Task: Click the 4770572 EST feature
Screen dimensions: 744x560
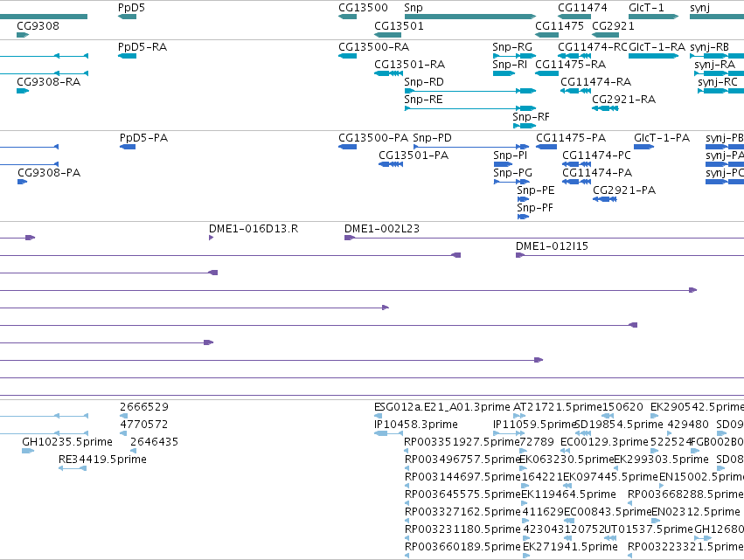Action: pyautogui.click(x=123, y=433)
